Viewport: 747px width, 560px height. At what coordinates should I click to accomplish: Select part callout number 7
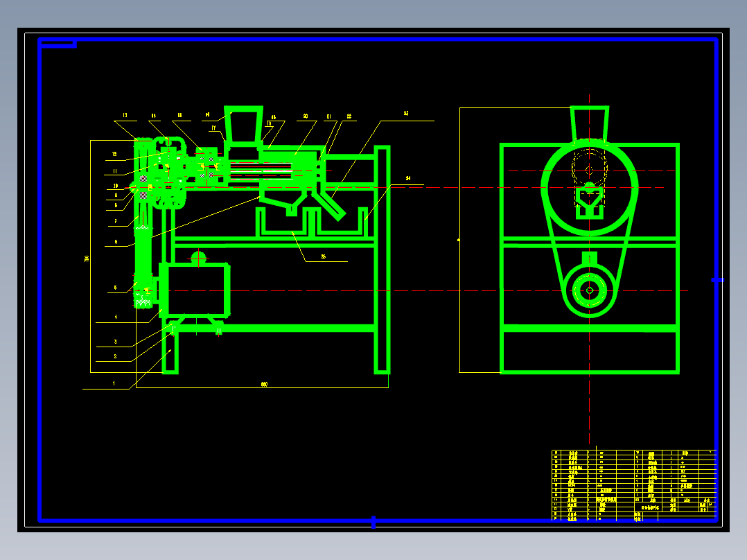pyautogui.click(x=115, y=221)
